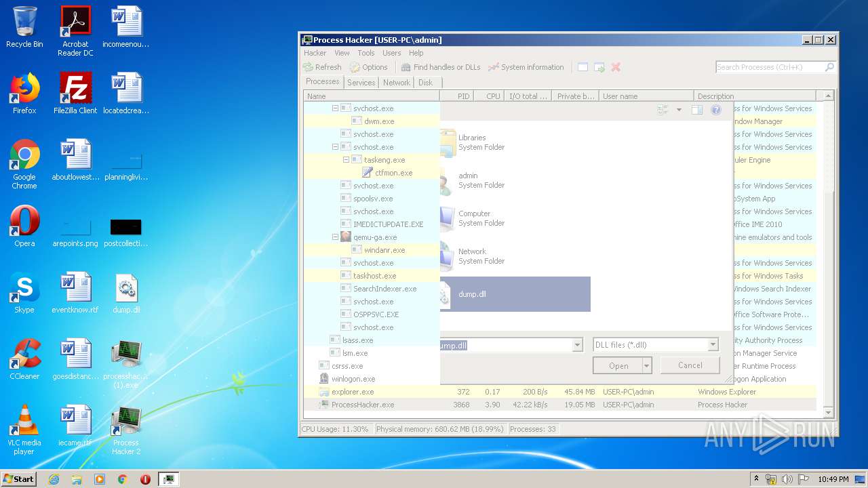Screen dimensions: 868x488
Task: Click the red X terminate toolbar icon
Action: (x=616, y=67)
